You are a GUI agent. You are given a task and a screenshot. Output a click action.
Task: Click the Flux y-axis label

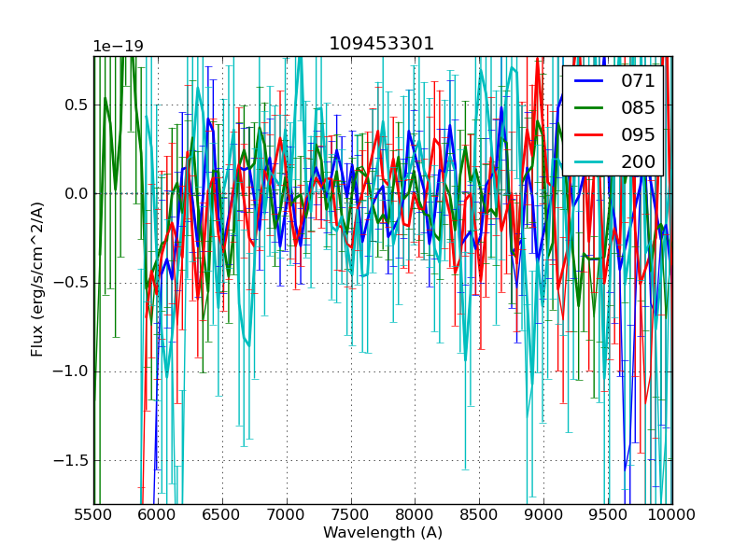[37, 279]
